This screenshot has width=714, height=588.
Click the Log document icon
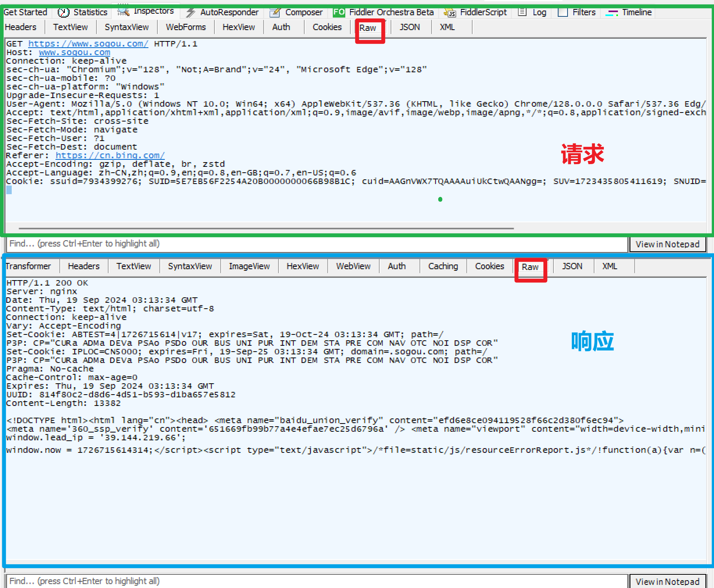click(x=522, y=12)
